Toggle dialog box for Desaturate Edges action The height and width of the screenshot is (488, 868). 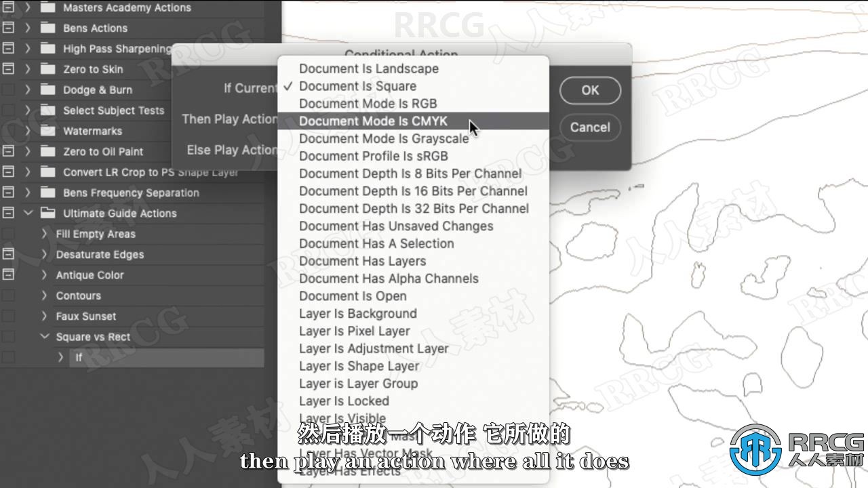coord(8,254)
